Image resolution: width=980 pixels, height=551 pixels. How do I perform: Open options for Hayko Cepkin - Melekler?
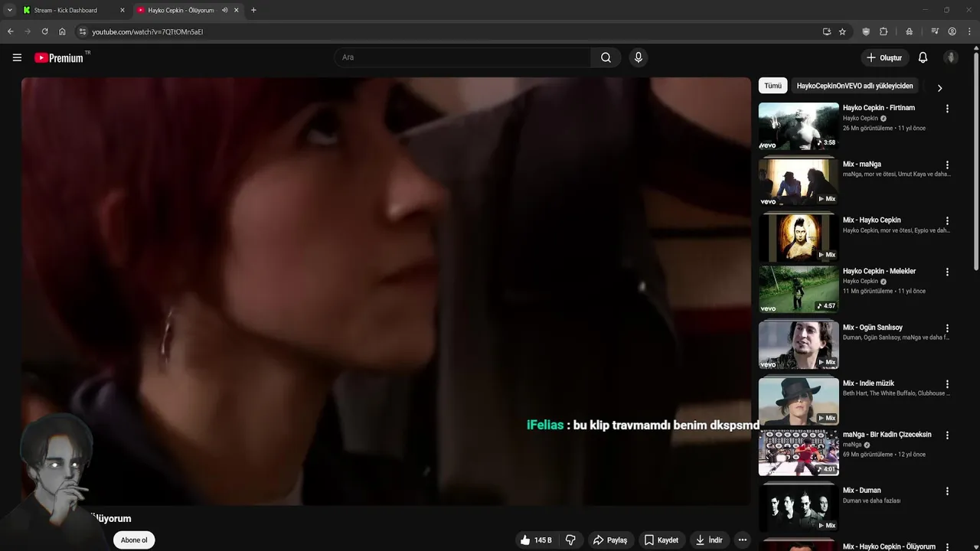[947, 272]
